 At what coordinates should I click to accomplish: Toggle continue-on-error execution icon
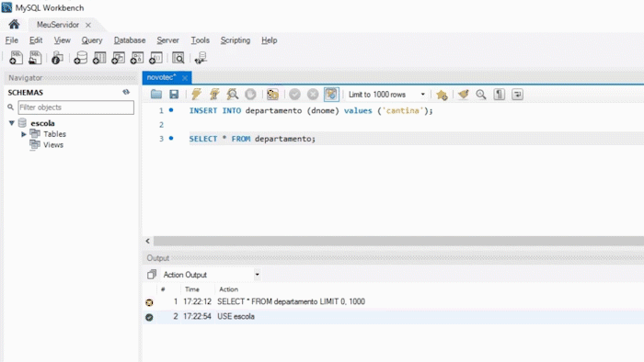(x=272, y=95)
